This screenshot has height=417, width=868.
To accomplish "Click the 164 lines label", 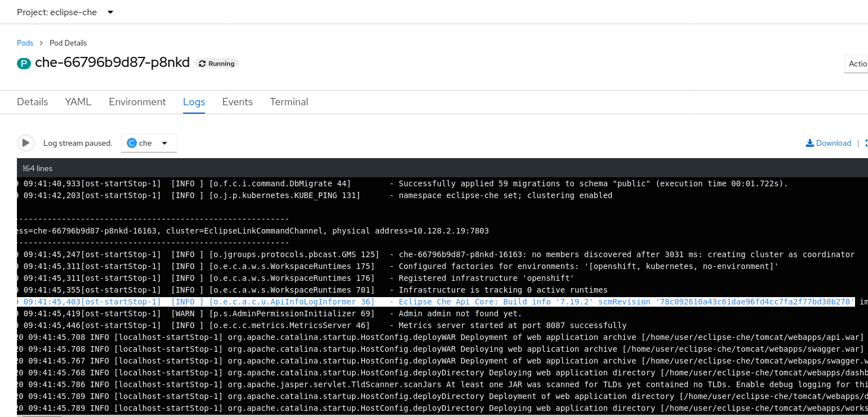I will point(37,168).
